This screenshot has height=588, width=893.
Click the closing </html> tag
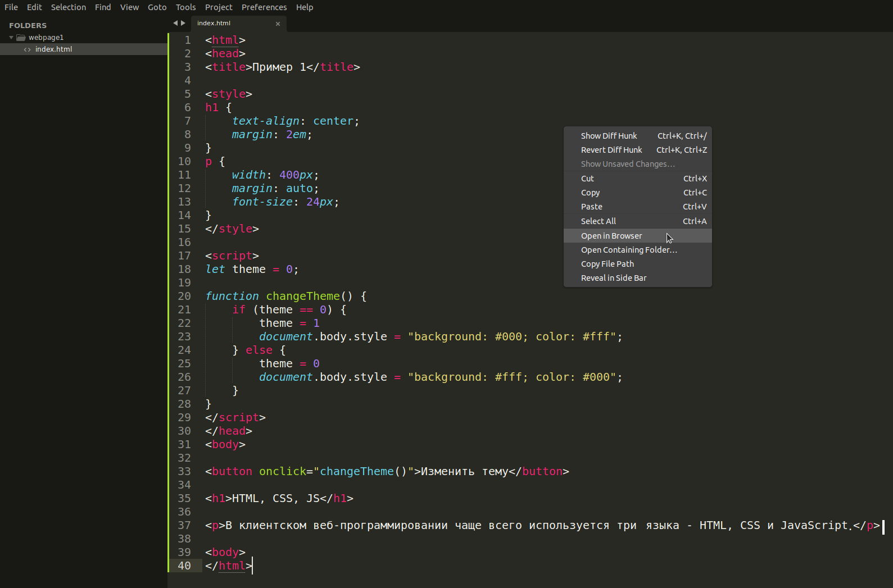229,566
